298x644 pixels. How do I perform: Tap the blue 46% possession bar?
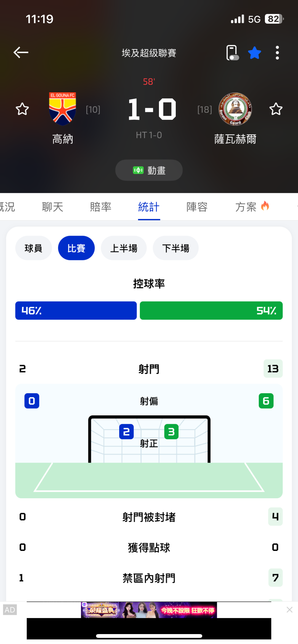click(x=76, y=311)
